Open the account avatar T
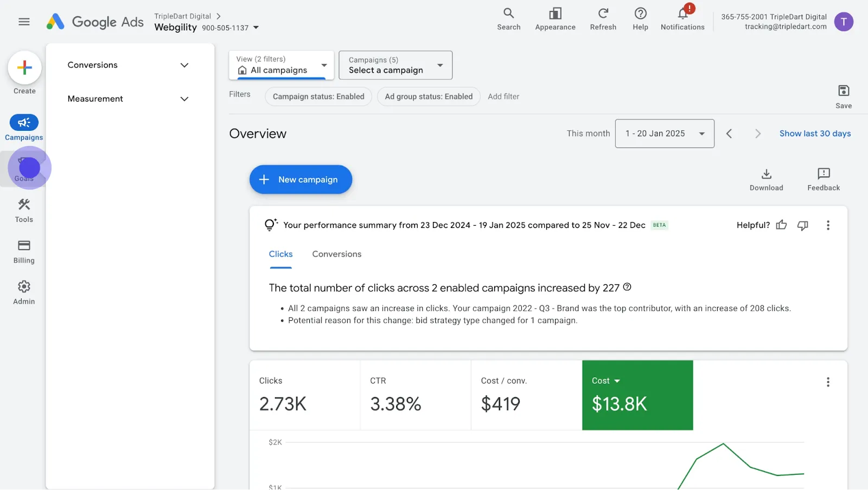 [x=844, y=22]
